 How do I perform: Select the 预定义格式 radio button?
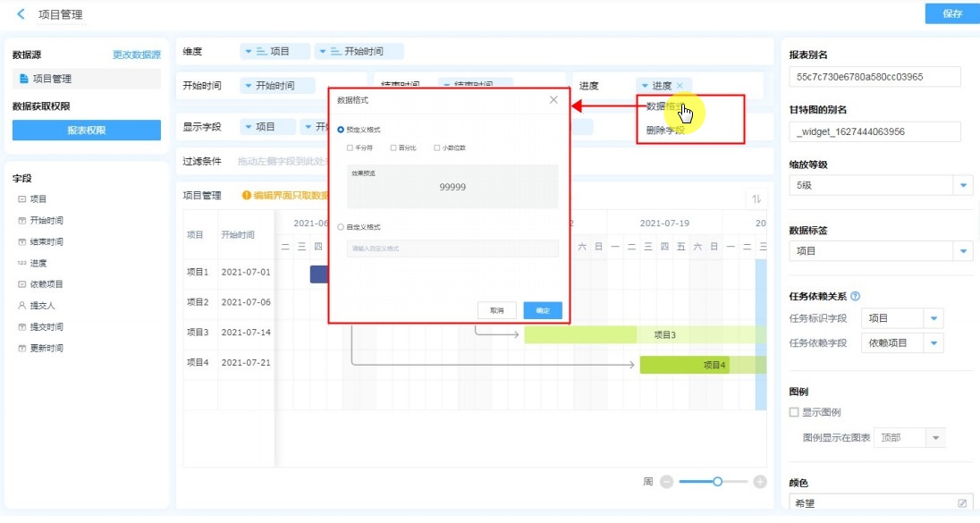tap(341, 130)
